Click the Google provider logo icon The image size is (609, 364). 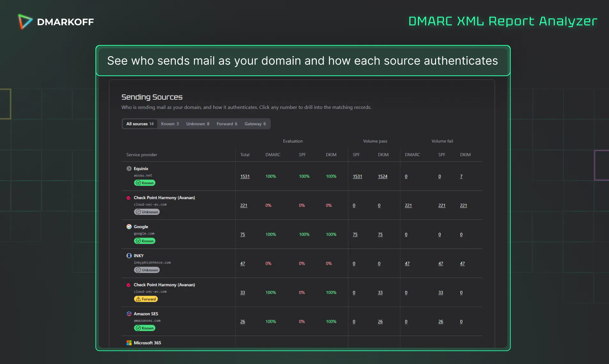click(x=129, y=227)
